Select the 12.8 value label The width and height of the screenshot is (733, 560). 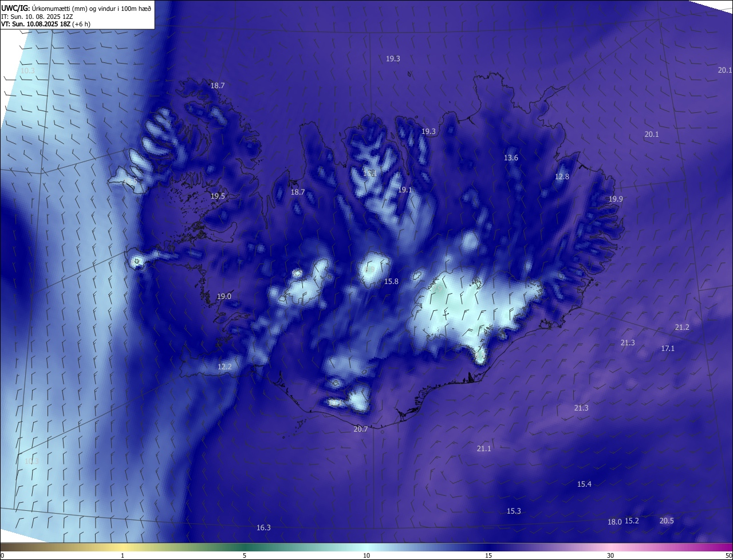[x=562, y=177]
